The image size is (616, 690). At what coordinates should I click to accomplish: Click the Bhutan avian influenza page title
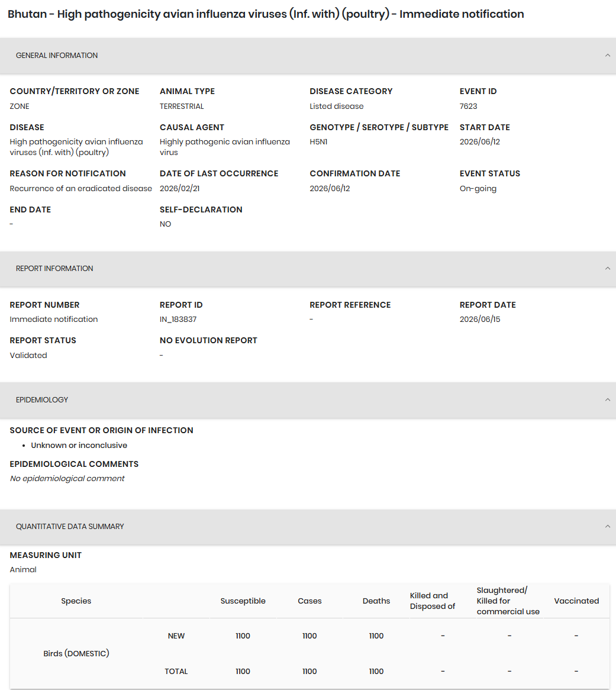click(266, 14)
